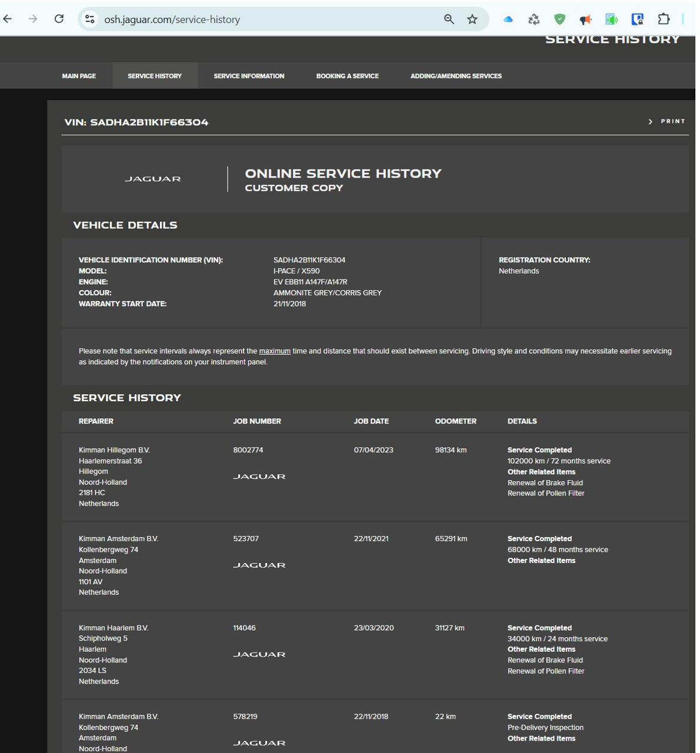Screen dimensions: 700x753
Task: Click repairer Kimman Hillegom B.V.
Action: tap(114, 450)
